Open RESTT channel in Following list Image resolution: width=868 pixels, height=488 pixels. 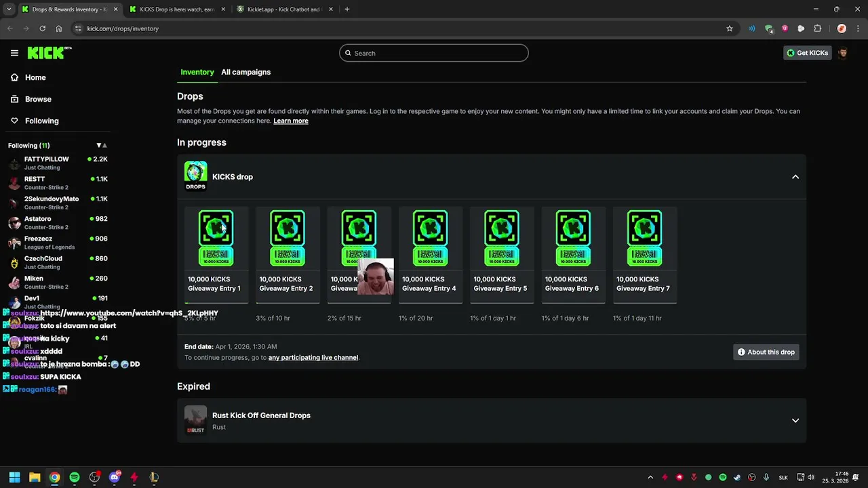coord(57,183)
